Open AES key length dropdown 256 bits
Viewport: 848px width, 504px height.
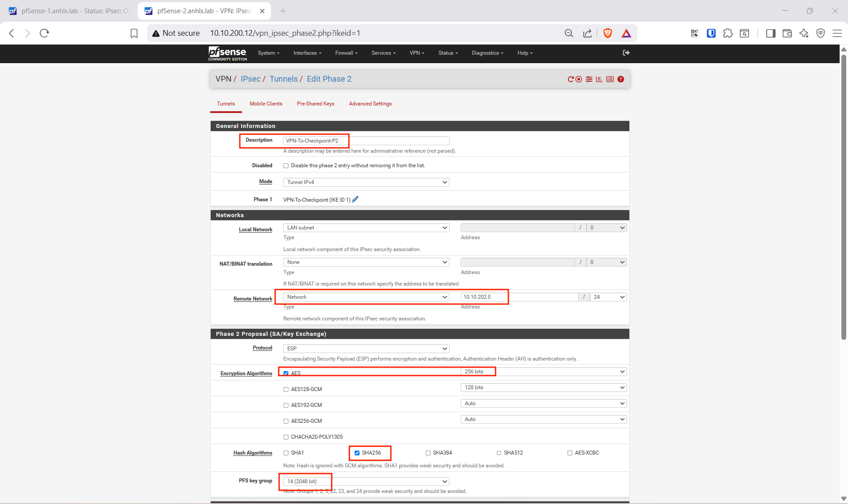(x=544, y=372)
